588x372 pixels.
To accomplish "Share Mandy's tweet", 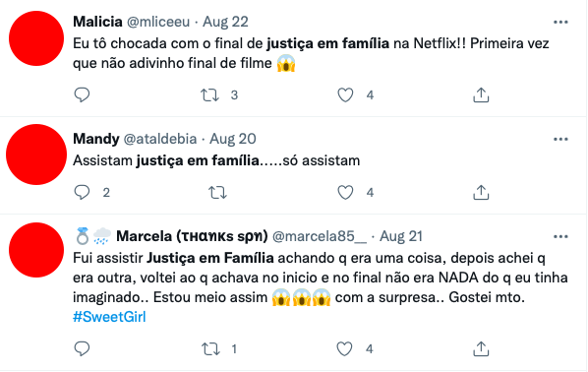I will point(481,193).
